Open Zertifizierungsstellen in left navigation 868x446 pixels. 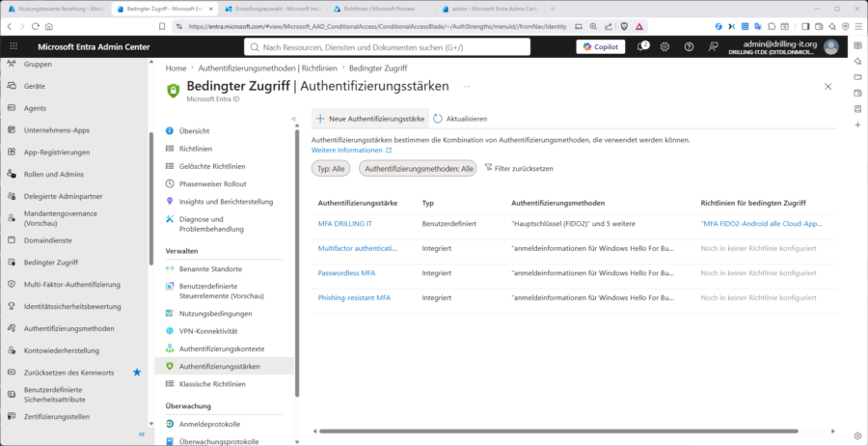(x=57, y=417)
